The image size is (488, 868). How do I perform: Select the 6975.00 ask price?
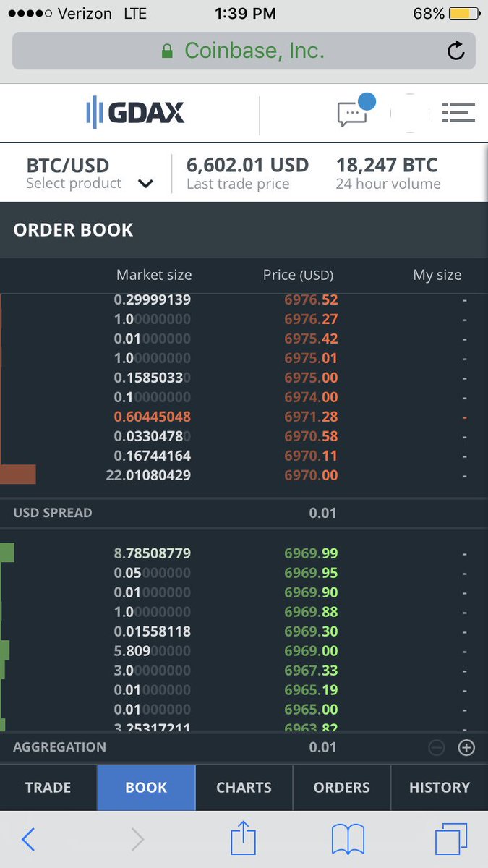tap(311, 378)
